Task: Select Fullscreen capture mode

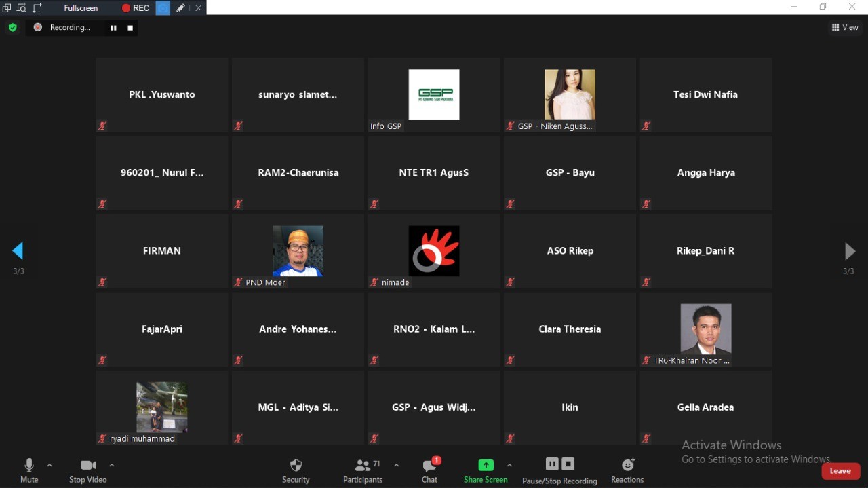Action: (81, 7)
